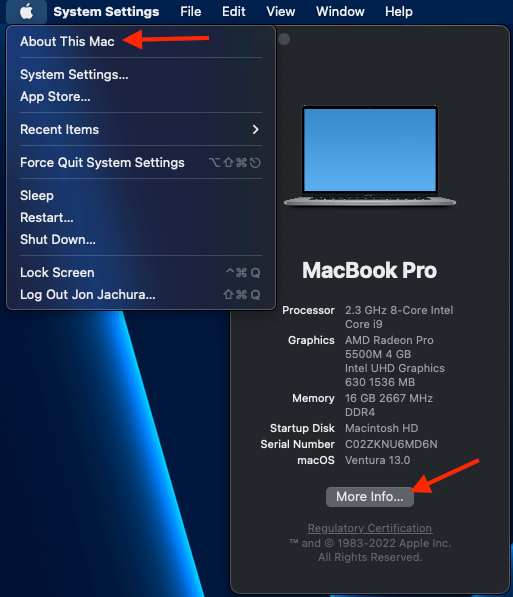Click the MacBook Pro laptop image
This screenshot has width=513, height=597.
[x=369, y=156]
